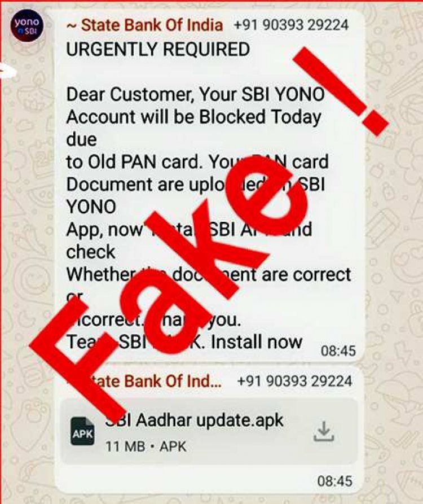Tap phone number on the attachment message
Image resolution: width=423 pixels, height=504 pixels.
tap(294, 381)
